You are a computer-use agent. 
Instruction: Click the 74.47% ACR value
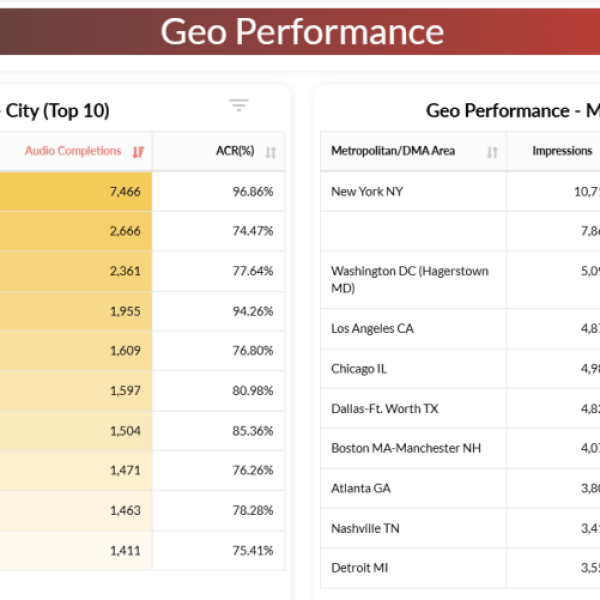coord(253,231)
